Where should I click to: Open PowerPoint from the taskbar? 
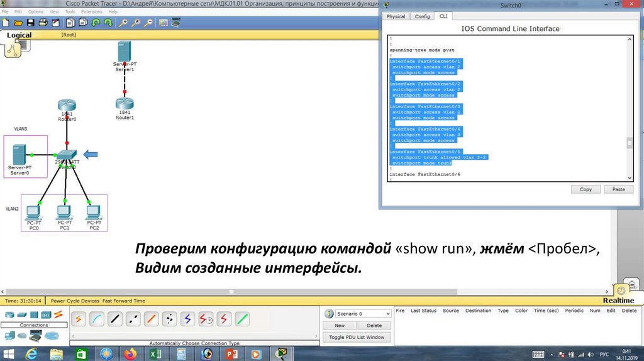pyautogui.click(x=231, y=353)
